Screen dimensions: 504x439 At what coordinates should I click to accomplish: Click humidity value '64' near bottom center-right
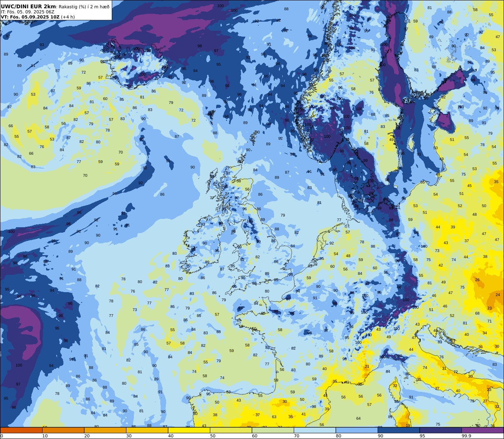[x=358, y=418]
